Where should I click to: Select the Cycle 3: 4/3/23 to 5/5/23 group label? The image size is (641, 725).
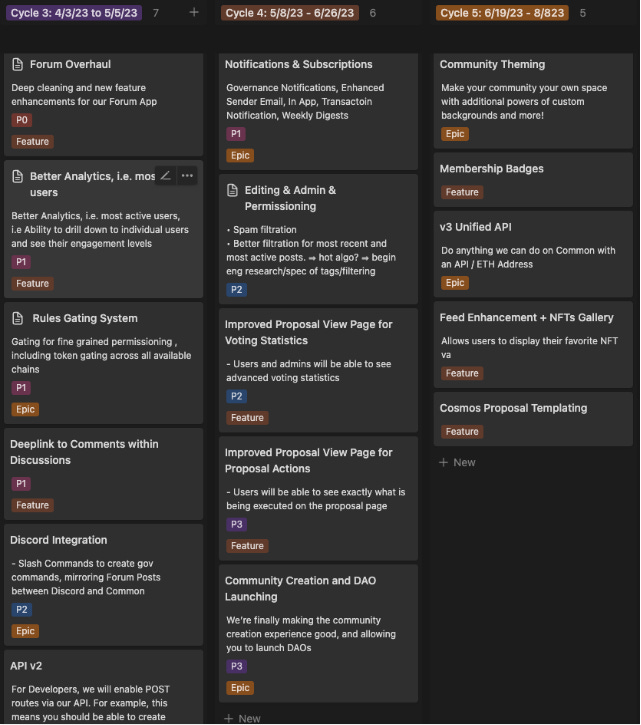click(74, 12)
